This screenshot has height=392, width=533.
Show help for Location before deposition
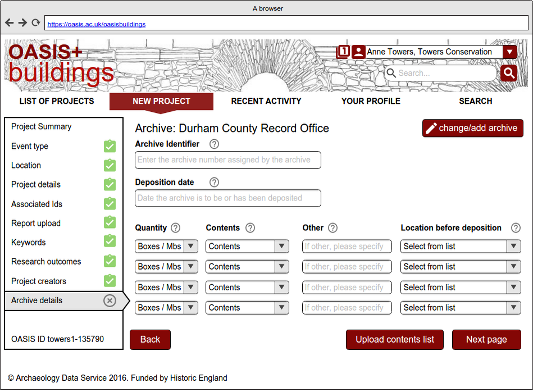pyautogui.click(x=516, y=228)
